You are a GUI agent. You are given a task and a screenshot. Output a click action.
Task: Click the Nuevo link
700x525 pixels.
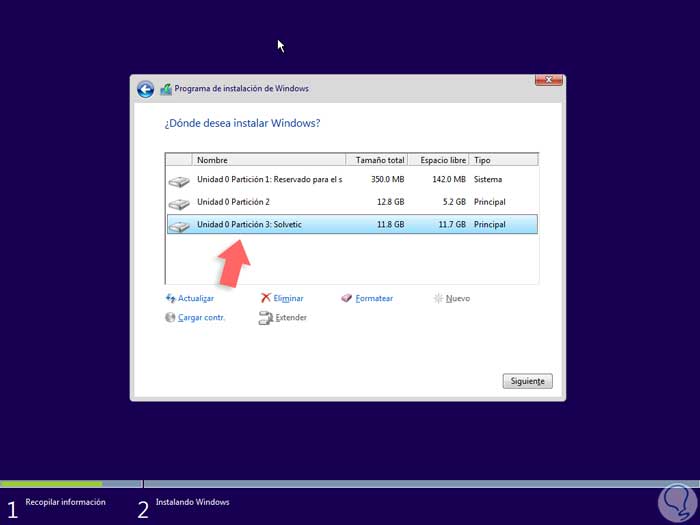pyautogui.click(x=458, y=298)
